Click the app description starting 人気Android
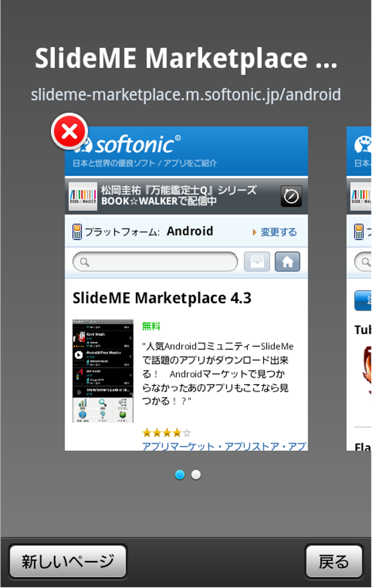 click(218, 374)
